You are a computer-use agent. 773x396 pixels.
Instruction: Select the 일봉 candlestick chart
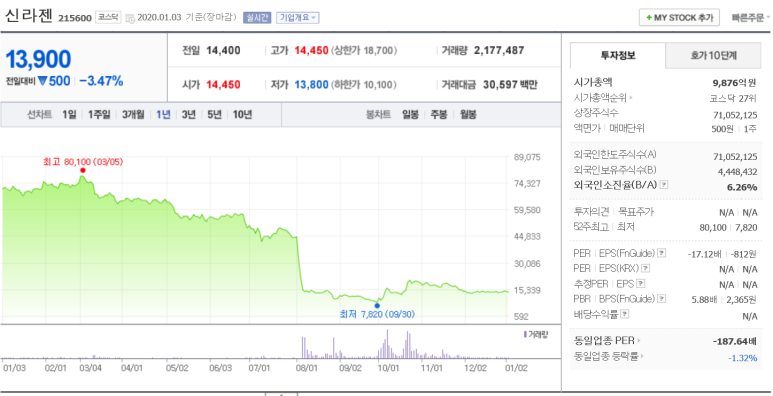coord(410,114)
